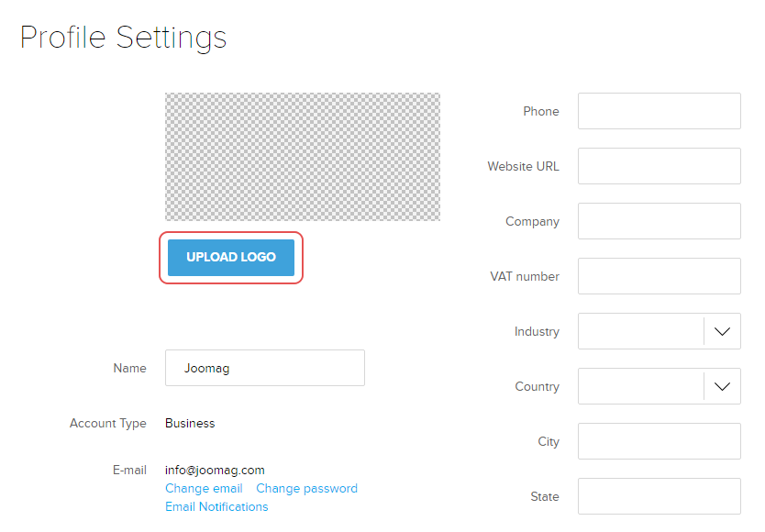Click the Profile Settings page heading
The width and height of the screenshot is (765, 532).
pos(123,38)
